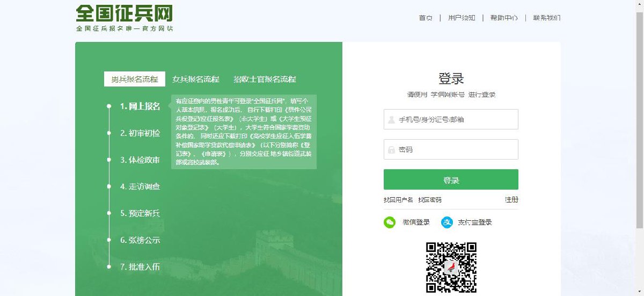Click the 手机号/身份证号/邮箱 input field
The width and height of the screenshot is (644, 296).
451,119
